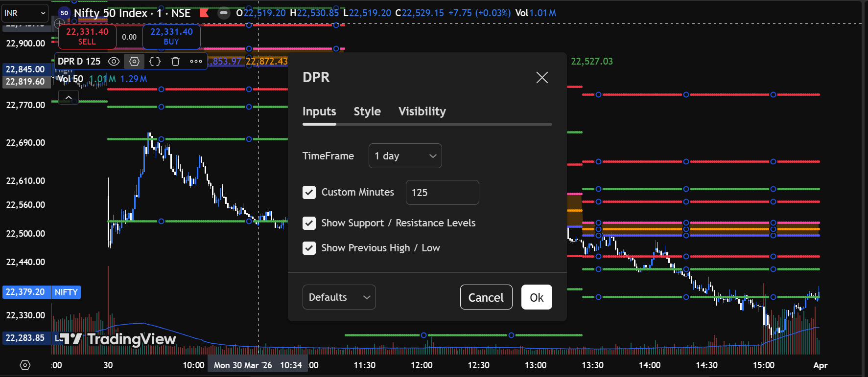Click the BUY 22,331.40 button
Viewport: 868px width, 377px height.
point(171,37)
